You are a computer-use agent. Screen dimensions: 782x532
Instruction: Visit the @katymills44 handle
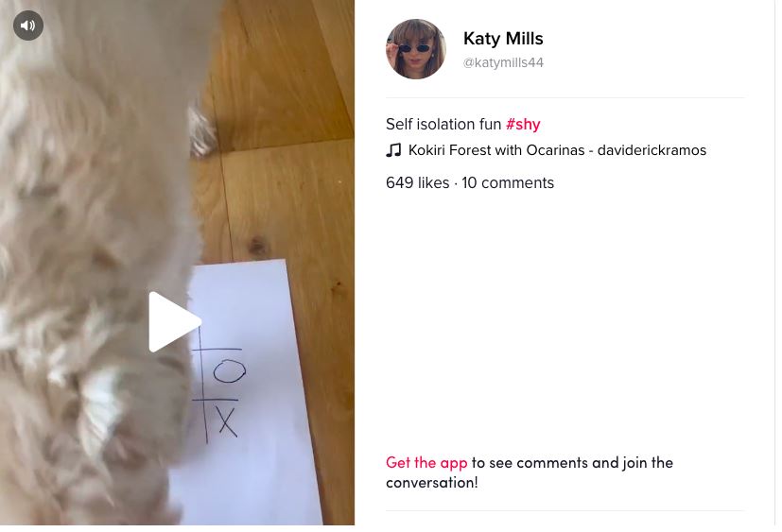(x=503, y=62)
